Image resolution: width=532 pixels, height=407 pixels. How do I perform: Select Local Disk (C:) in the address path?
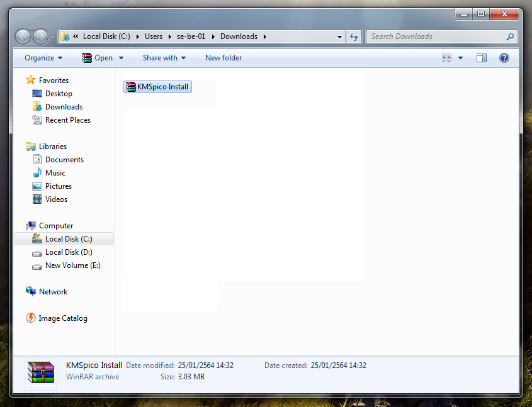(106, 36)
